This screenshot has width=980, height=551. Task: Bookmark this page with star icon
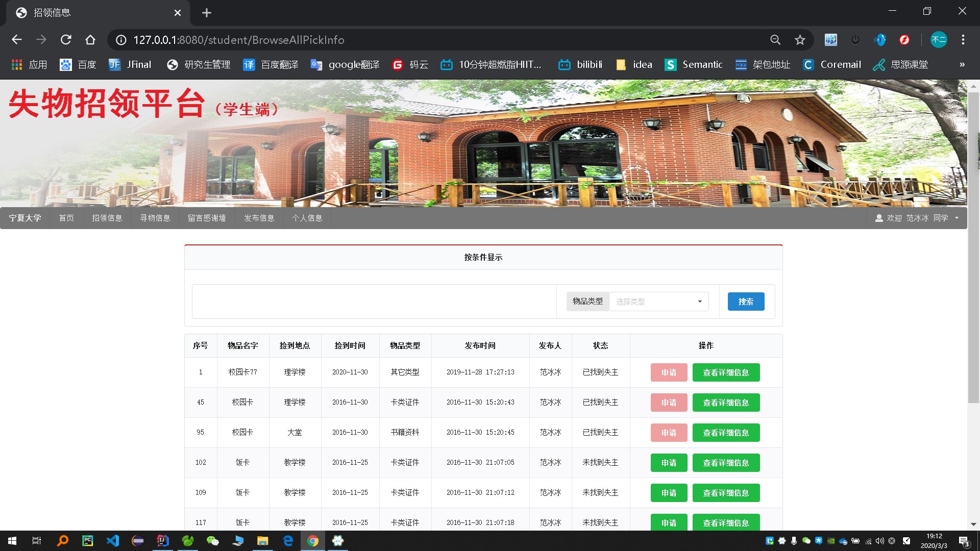tap(800, 40)
